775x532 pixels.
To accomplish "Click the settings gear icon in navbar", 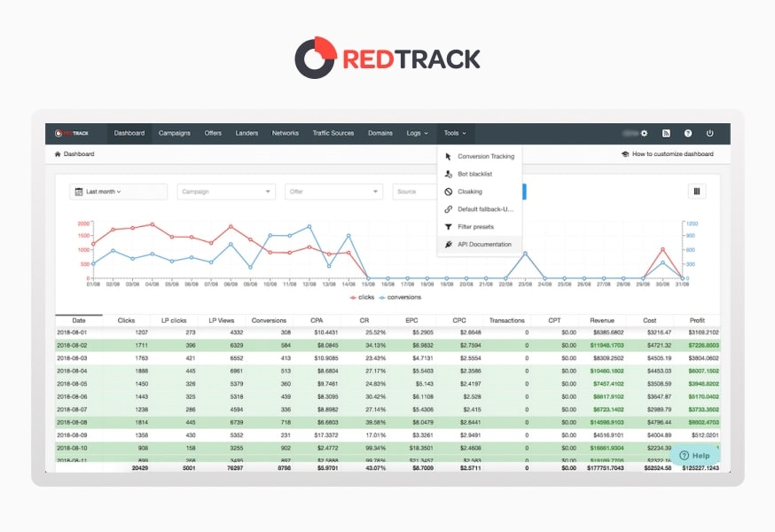I will 644,133.
